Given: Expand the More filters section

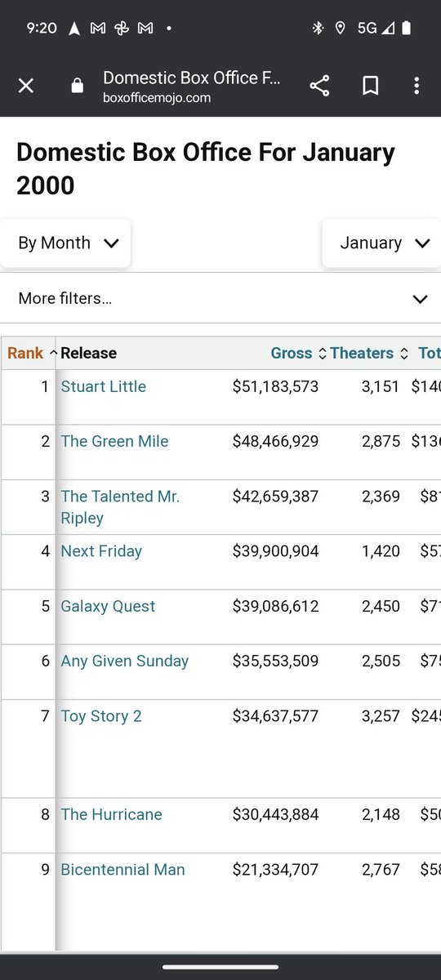Looking at the screenshot, I should click(220, 298).
